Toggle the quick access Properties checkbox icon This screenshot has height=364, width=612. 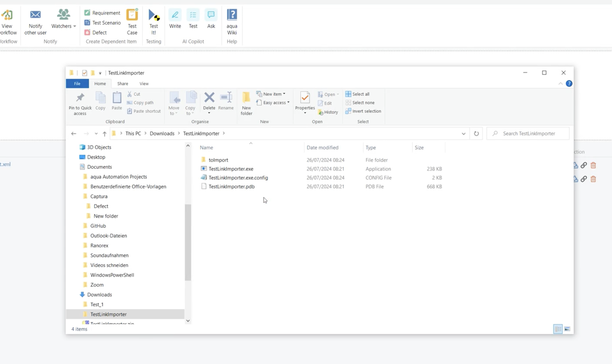point(85,73)
